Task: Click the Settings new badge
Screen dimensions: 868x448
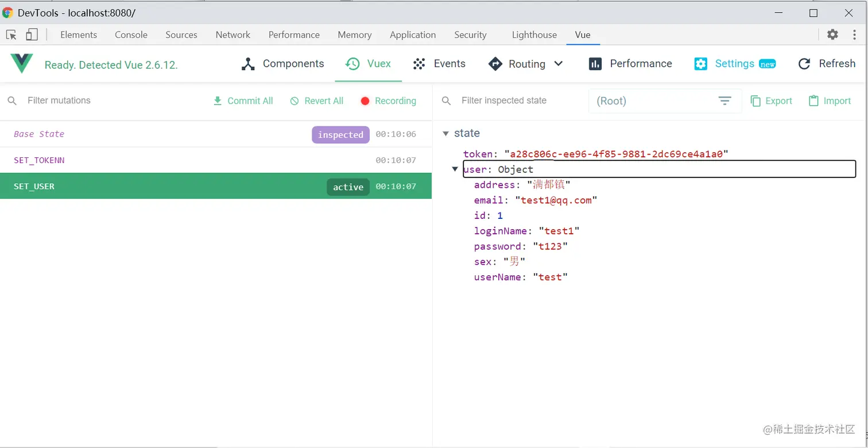Action: point(768,64)
